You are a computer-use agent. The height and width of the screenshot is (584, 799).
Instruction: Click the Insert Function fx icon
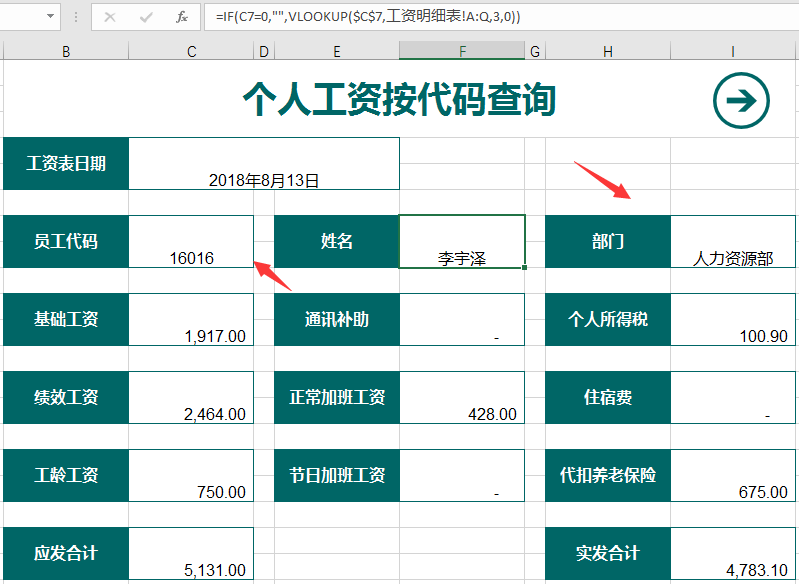[x=181, y=17]
